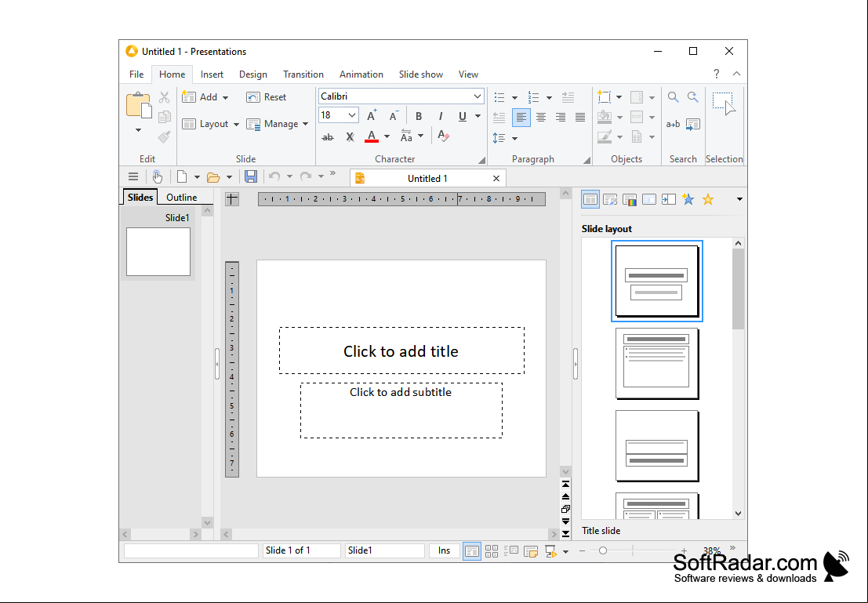
Task: Open the Animation ribbon tab
Action: click(361, 74)
